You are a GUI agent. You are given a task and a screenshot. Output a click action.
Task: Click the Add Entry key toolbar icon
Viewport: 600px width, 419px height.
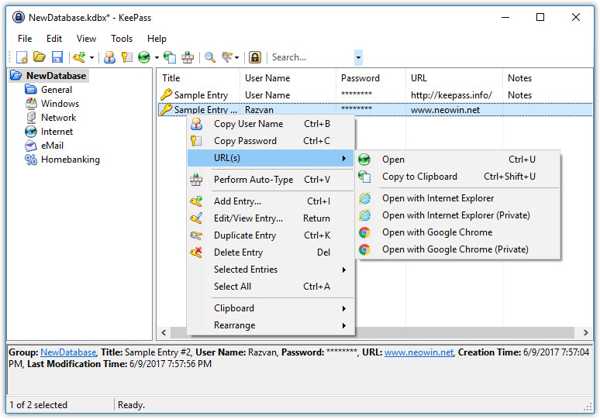click(x=80, y=57)
